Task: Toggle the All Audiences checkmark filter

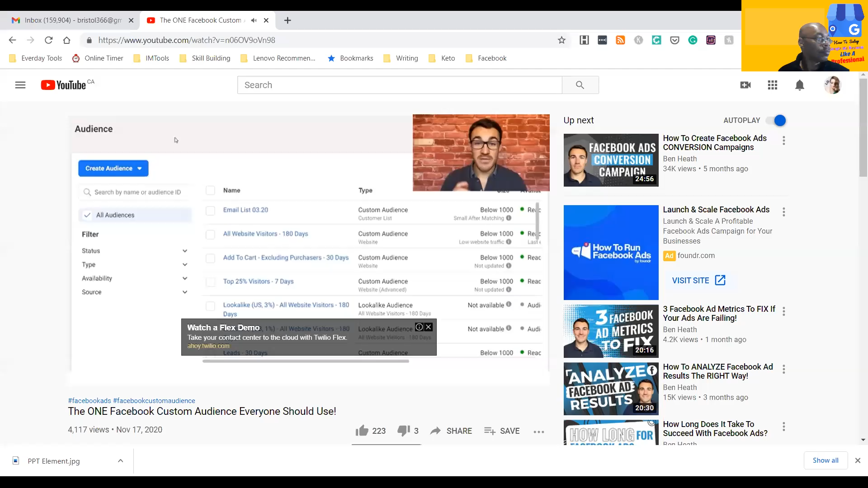Action: pos(87,215)
